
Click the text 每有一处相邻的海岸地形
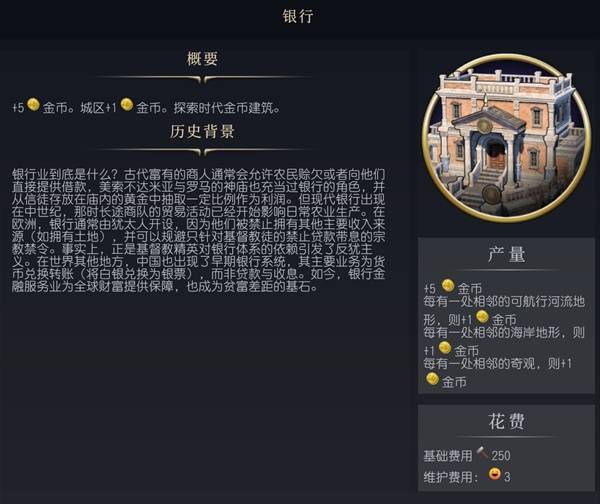pyautogui.click(x=491, y=333)
